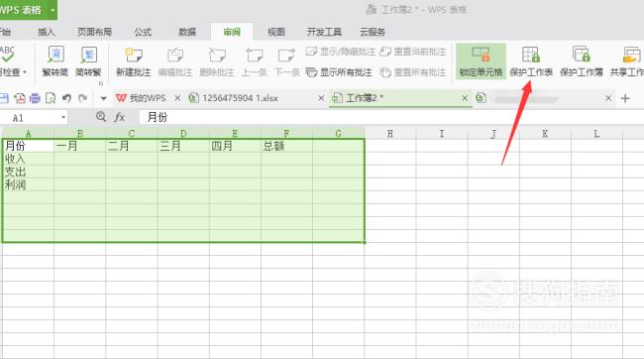The width and height of the screenshot is (644, 359).
Task: Click cell containing 二月
Action: [x=132, y=146]
